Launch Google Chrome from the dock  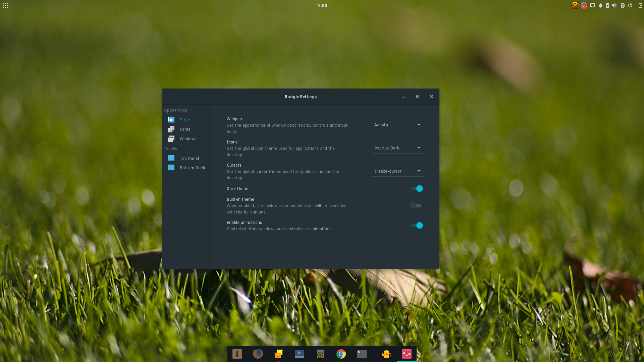click(x=341, y=354)
